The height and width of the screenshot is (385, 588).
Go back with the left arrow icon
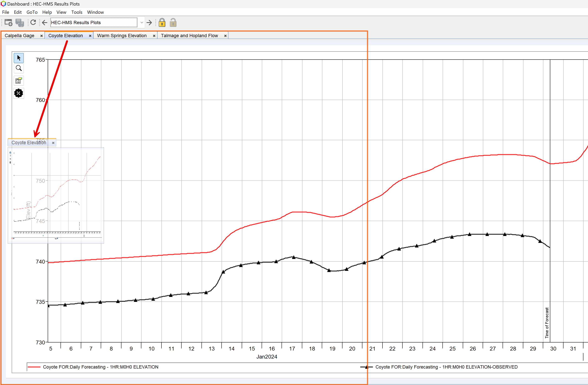click(44, 22)
